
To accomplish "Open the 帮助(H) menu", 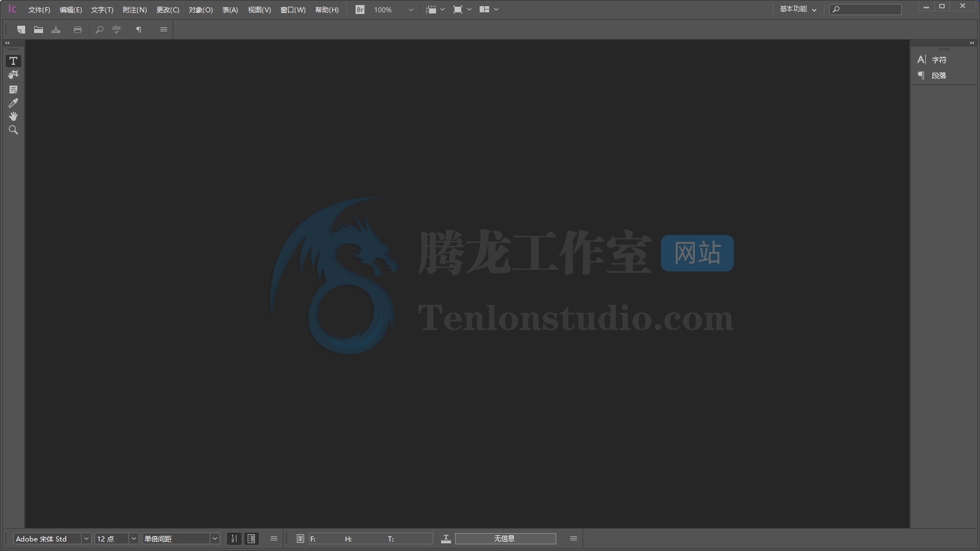I will point(327,10).
